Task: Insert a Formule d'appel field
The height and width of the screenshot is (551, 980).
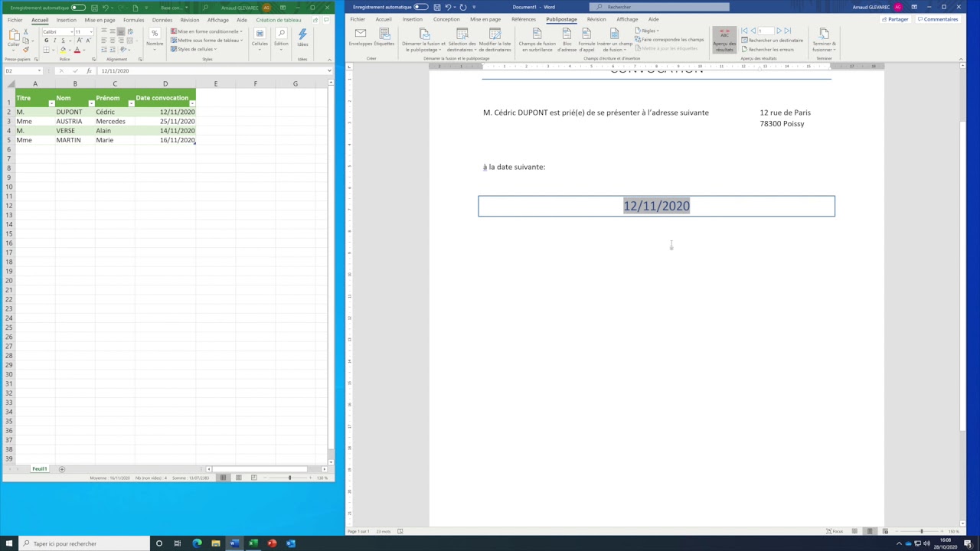Action: (586, 40)
